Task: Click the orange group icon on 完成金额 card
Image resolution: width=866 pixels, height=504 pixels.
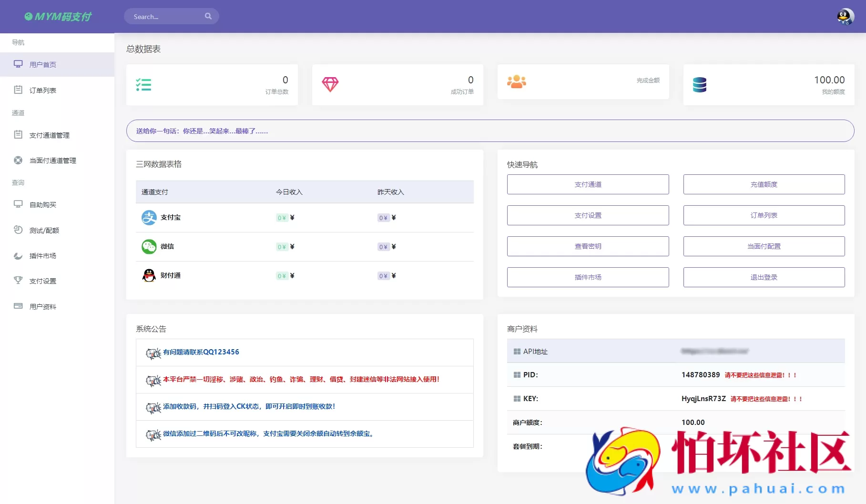Action: (516, 81)
